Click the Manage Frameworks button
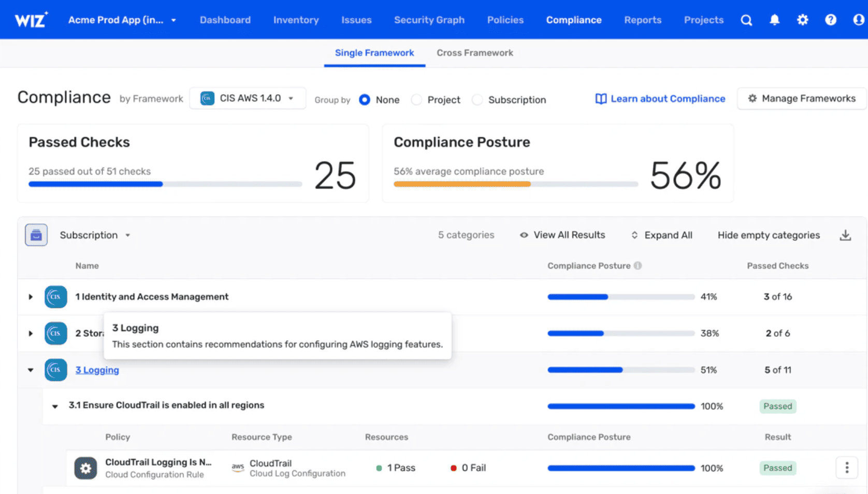Image resolution: width=868 pixels, height=494 pixels. point(801,98)
